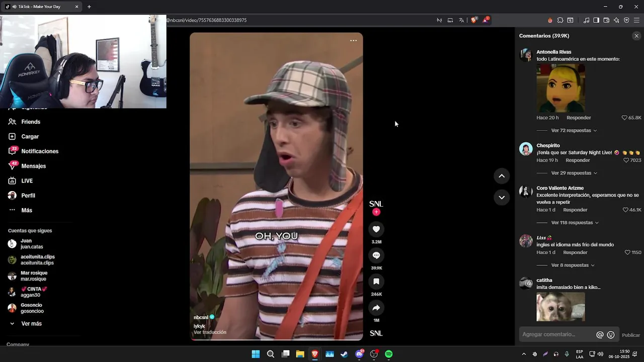Open Brave Wallet icon in toolbar
644x362 pixels.
pos(606,20)
